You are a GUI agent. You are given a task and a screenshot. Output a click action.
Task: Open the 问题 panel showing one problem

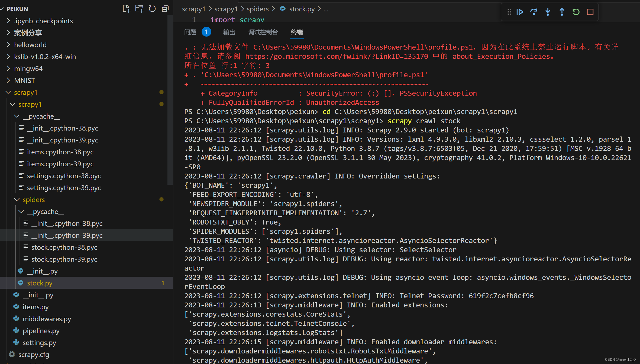tap(190, 32)
